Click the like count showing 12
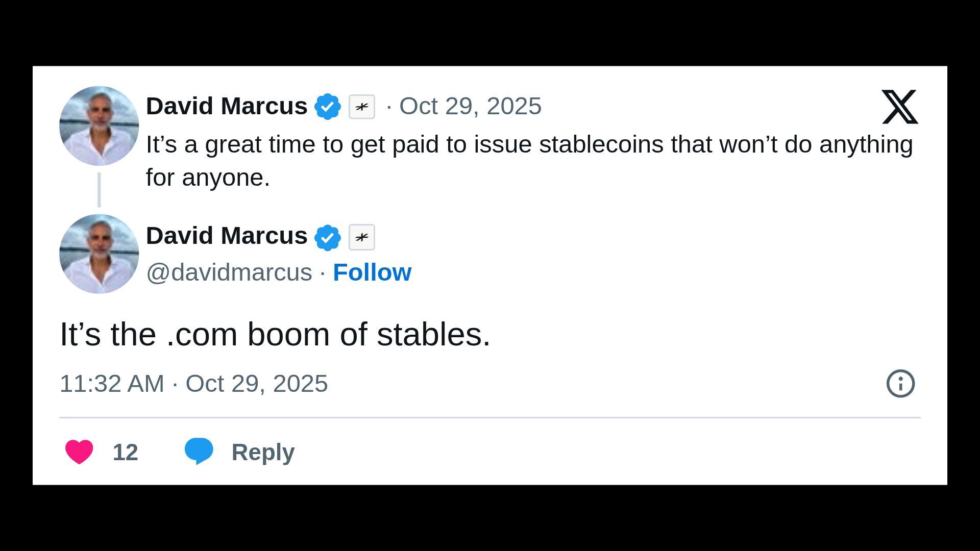Screen dimensions: 980x551 click(125, 451)
